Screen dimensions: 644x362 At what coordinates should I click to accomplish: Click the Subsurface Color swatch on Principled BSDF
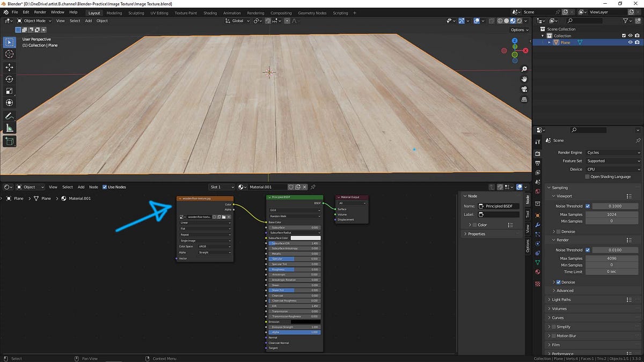[306, 238]
